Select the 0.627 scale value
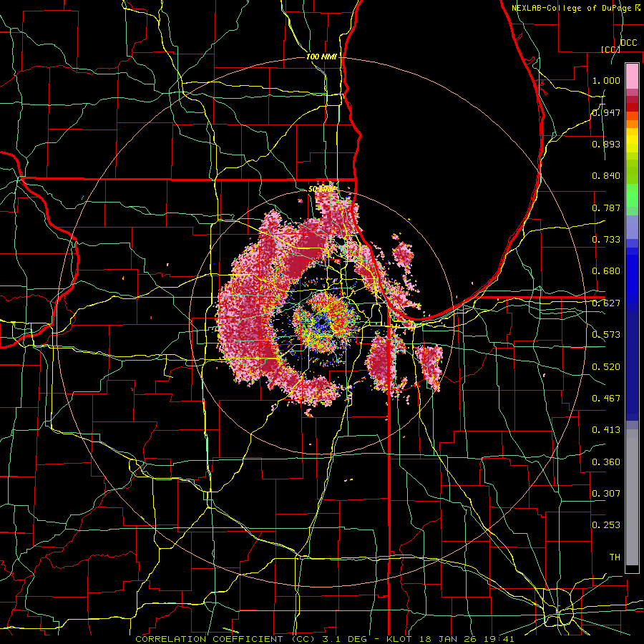 pos(606,303)
